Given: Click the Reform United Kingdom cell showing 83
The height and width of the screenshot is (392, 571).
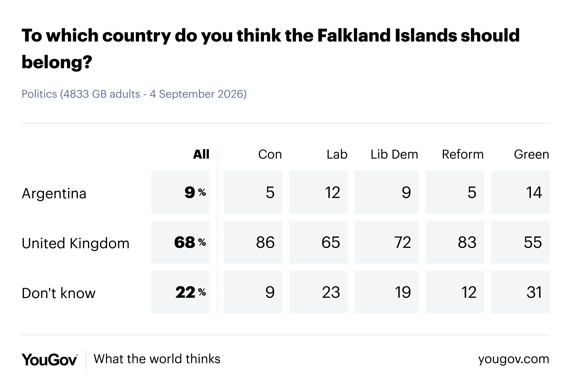Looking at the screenshot, I should point(455,242).
